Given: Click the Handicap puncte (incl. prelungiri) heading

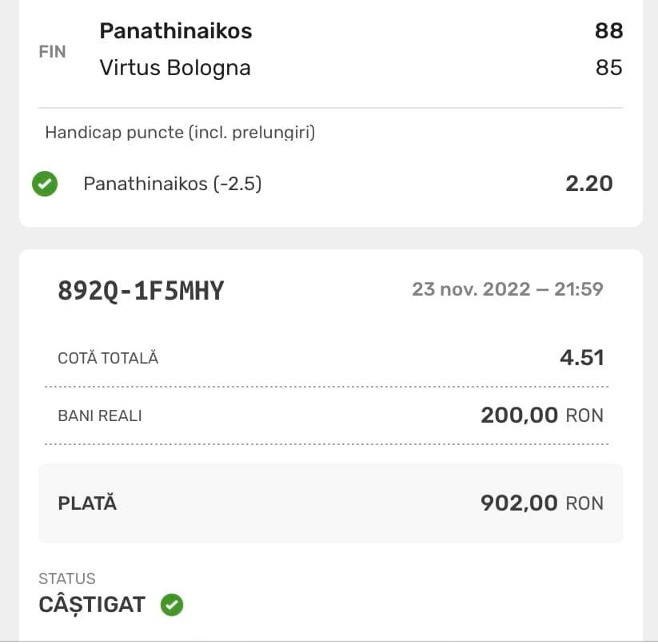Looking at the screenshot, I should point(180,133).
